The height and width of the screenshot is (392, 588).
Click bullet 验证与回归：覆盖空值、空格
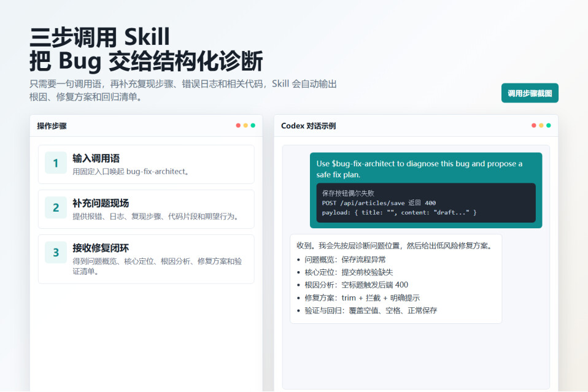(371, 310)
